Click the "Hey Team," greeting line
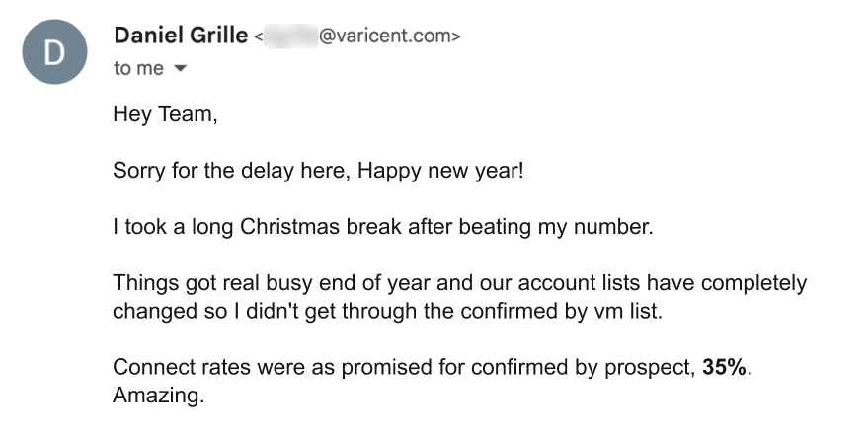 [x=164, y=114]
